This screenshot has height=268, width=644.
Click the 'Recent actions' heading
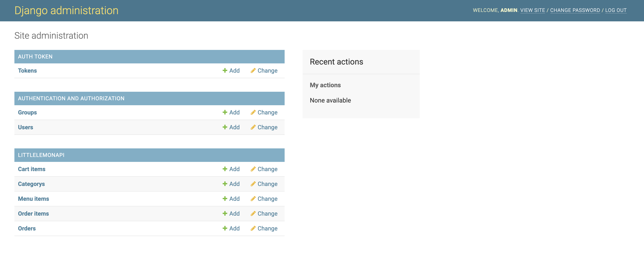point(336,62)
